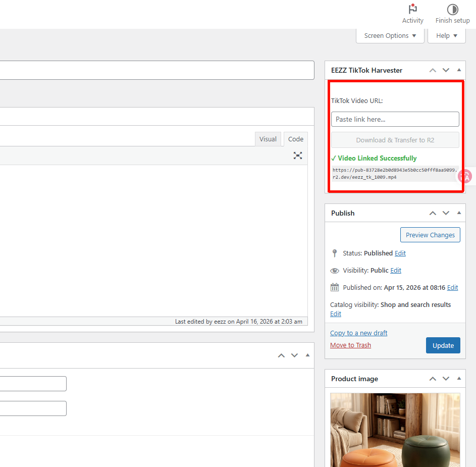The height and width of the screenshot is (467, 476).
Task: Collapse the EEZZ TikTok Harvester panel
Action: tap(459, 70)
